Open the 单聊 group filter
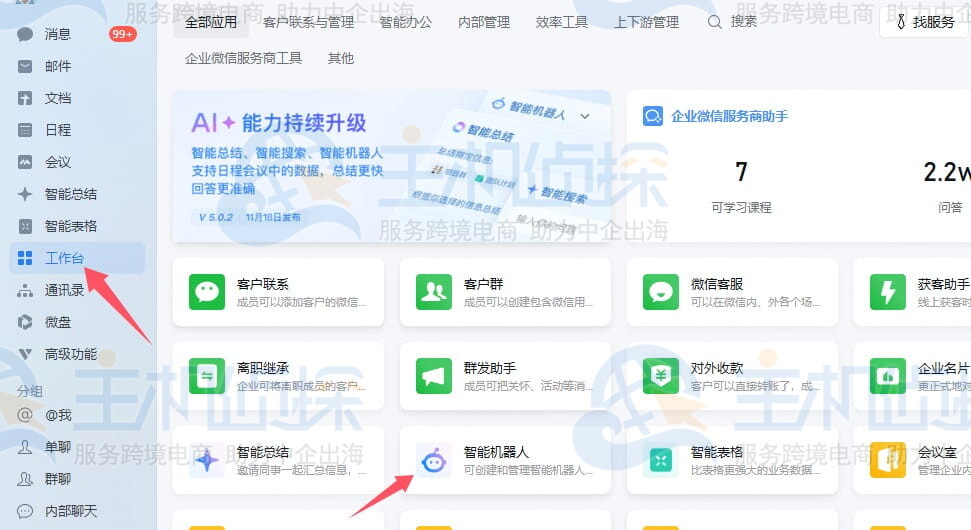This screenshot has width=971, height=530. pyautogui.click(x=58, y=447)
